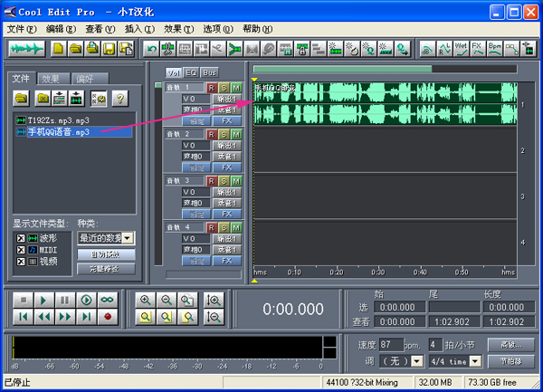Open the 文件(F) menu

click(22, 29)
